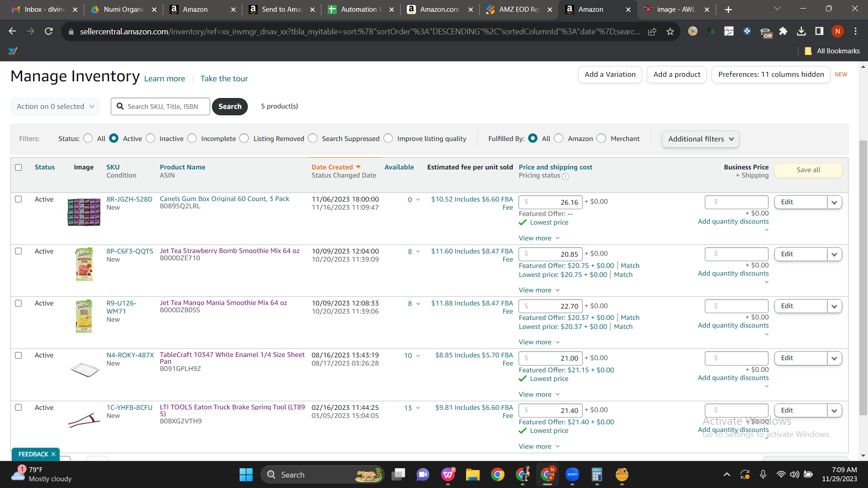
Task: Switch to the Numi Organic tab
Action: pyautogui.click(x=123, y=9)
